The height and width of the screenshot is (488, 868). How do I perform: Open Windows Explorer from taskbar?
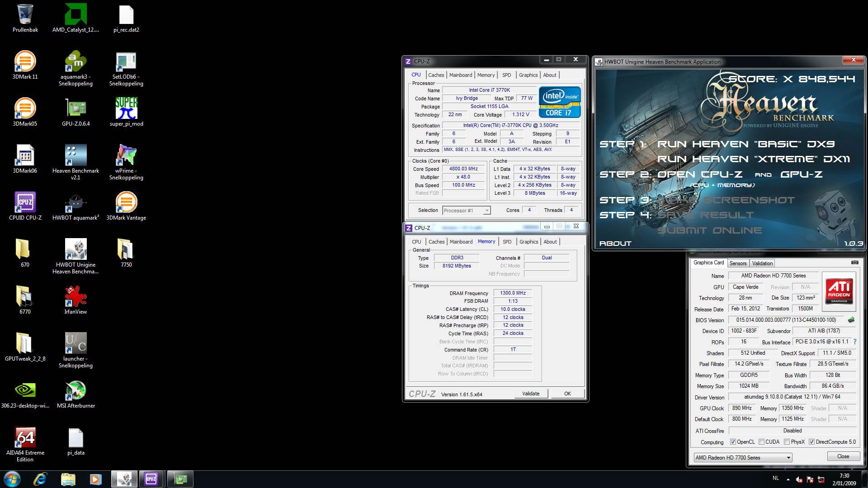coord(68,479)
